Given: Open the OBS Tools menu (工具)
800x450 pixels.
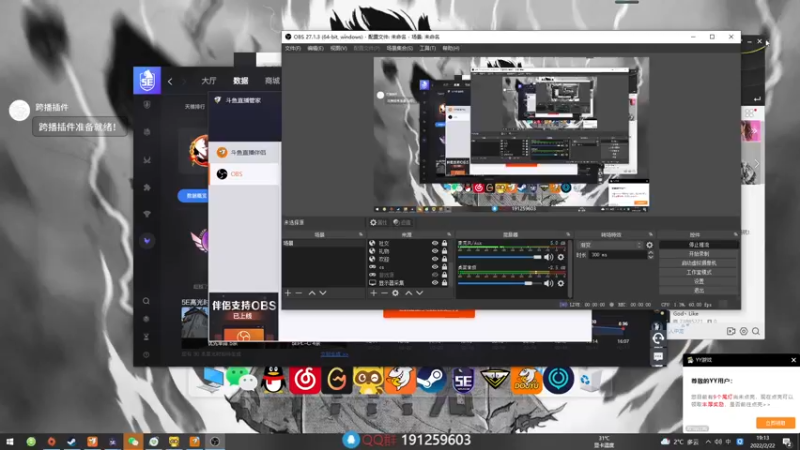Looking at the screenshot, I should [428, 48].
